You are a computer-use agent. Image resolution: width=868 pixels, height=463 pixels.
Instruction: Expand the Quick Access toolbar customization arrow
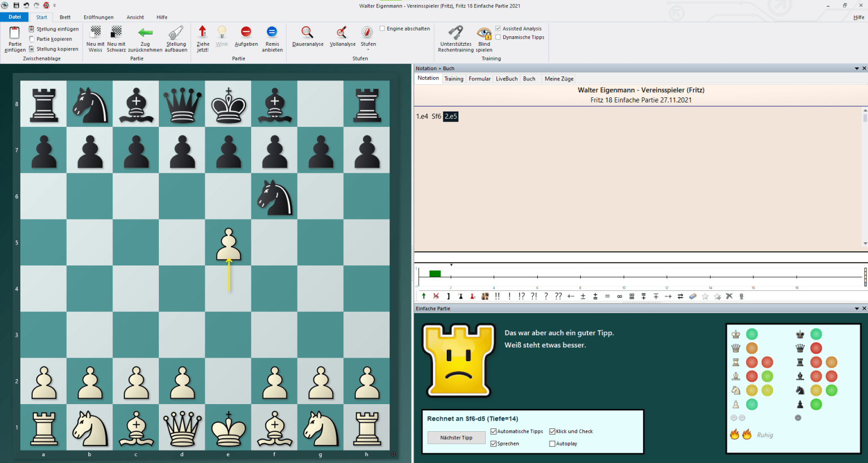coord(53,5)
